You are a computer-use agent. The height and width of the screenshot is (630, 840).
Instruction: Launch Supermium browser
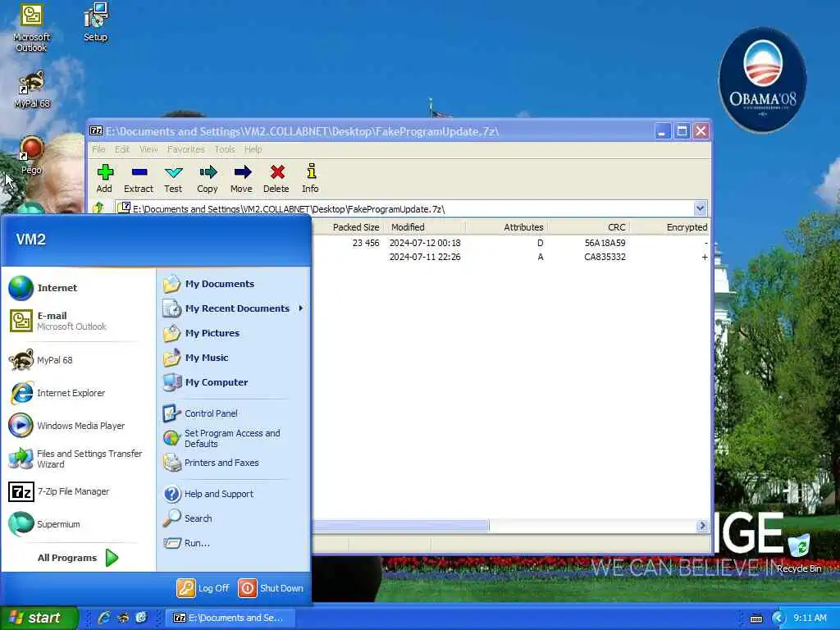pos(78,524)
